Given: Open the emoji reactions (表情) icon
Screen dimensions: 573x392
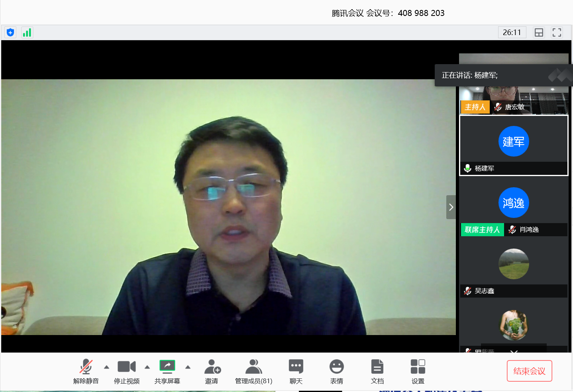Looking at the screenshot, I should coord(336,370).
